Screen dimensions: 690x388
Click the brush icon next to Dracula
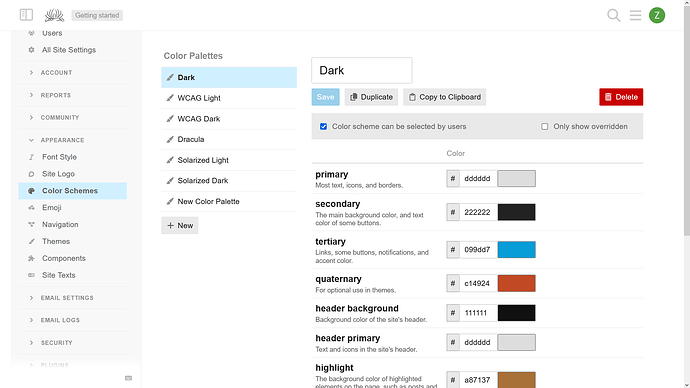pos(170,139)
